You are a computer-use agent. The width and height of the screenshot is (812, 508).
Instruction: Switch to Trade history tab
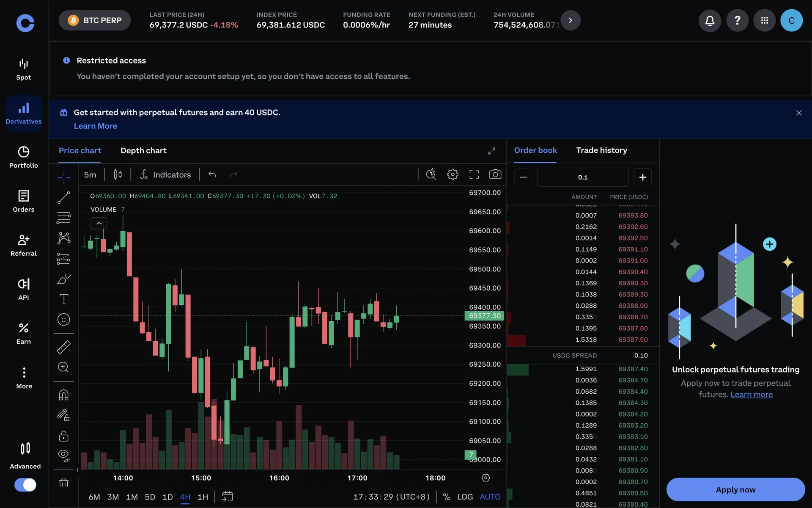tap(601, 150)
